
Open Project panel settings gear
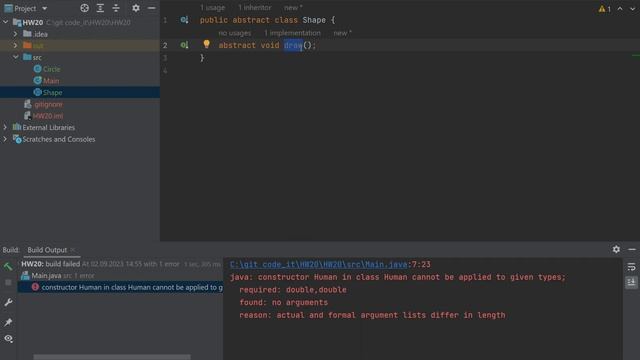136,8
